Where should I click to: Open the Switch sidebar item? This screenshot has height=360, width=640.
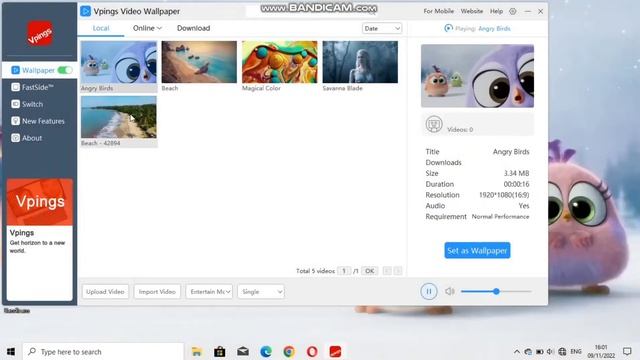click(x=27, y=104)
